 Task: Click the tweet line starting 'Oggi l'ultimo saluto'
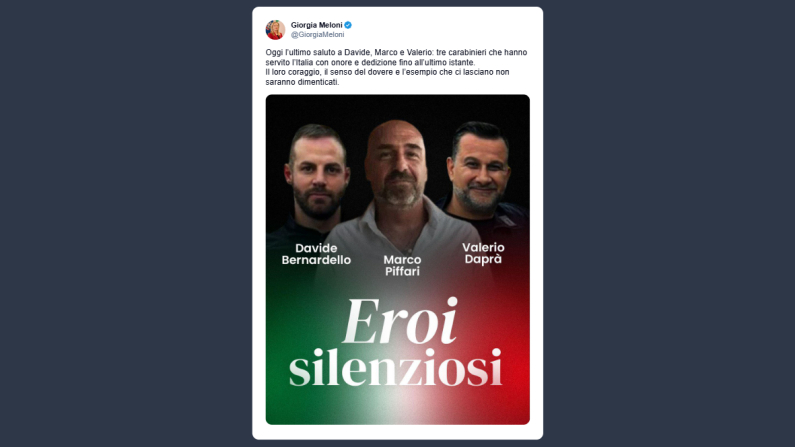tap(396, 52)
